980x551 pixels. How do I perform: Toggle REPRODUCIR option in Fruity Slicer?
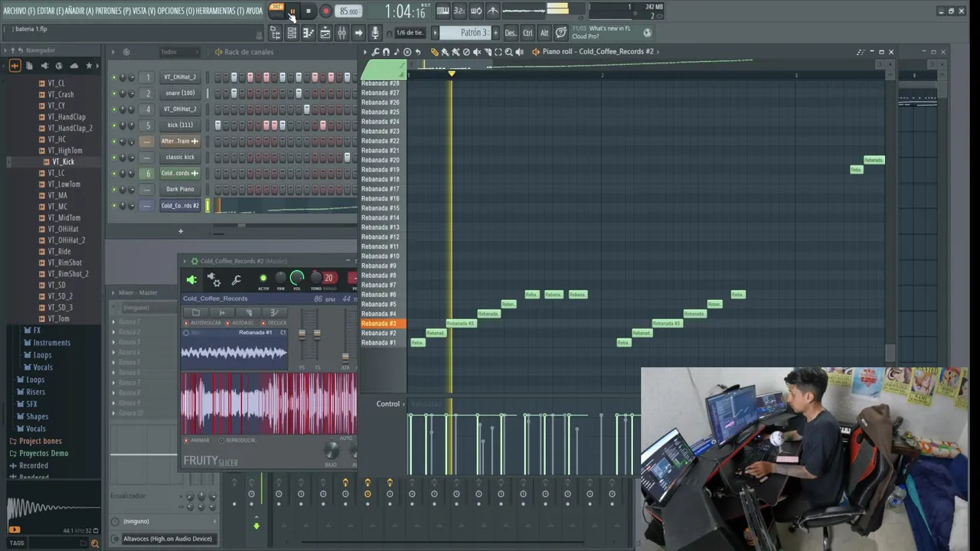click(221, 441)
